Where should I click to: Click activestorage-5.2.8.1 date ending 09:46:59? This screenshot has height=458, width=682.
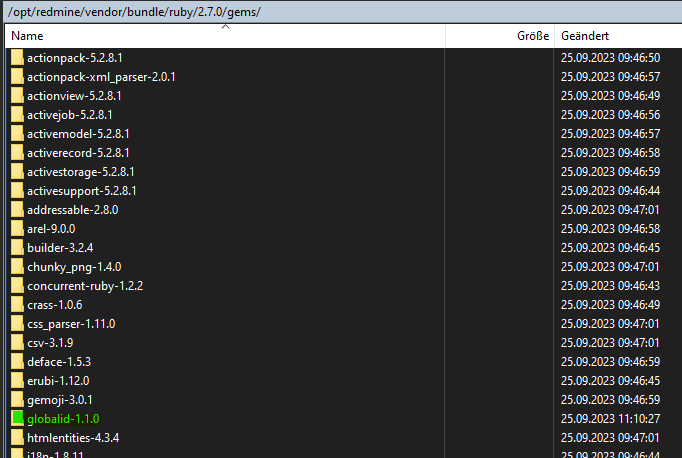[x=610, y=172]
